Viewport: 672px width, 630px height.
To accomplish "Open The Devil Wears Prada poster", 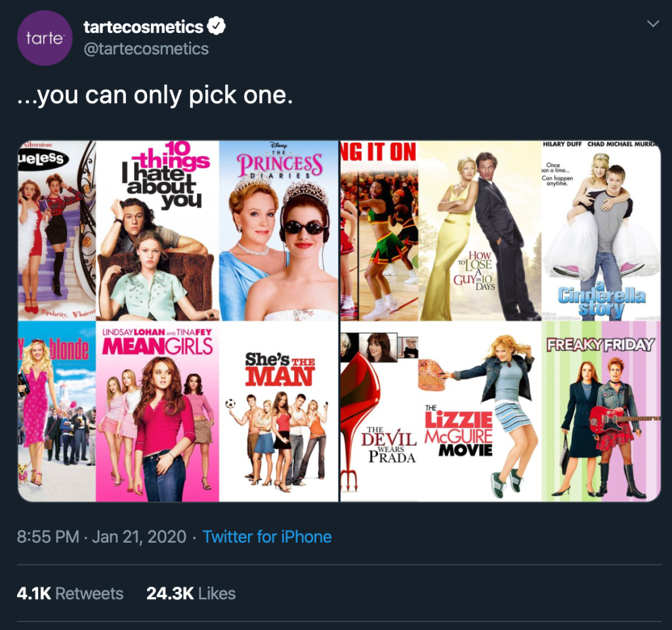I will point(379,413).
